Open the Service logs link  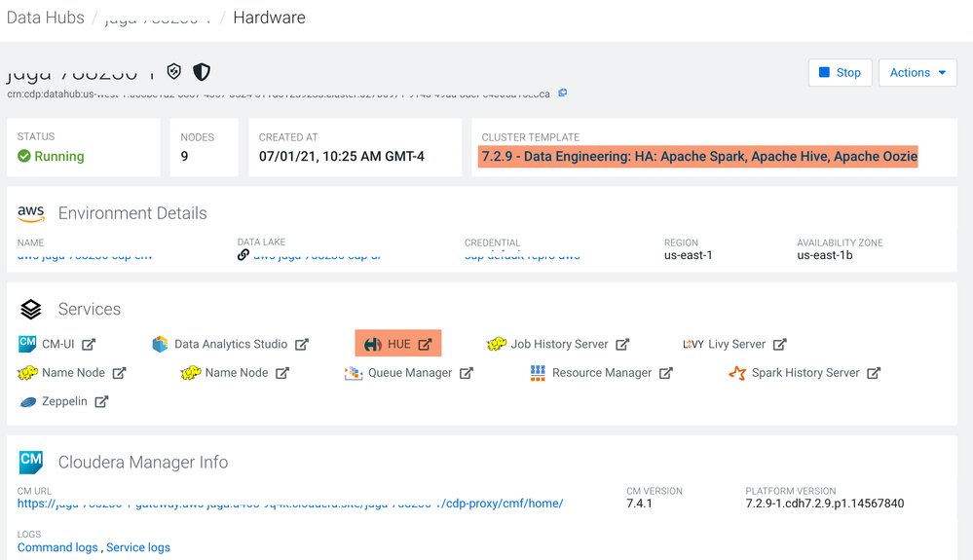click(x=138, y=547)
